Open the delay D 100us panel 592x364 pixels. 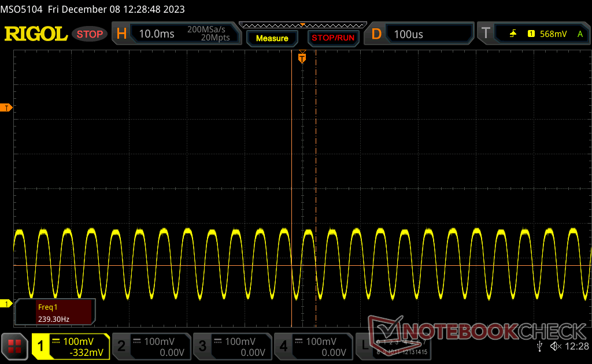[419, 34]
